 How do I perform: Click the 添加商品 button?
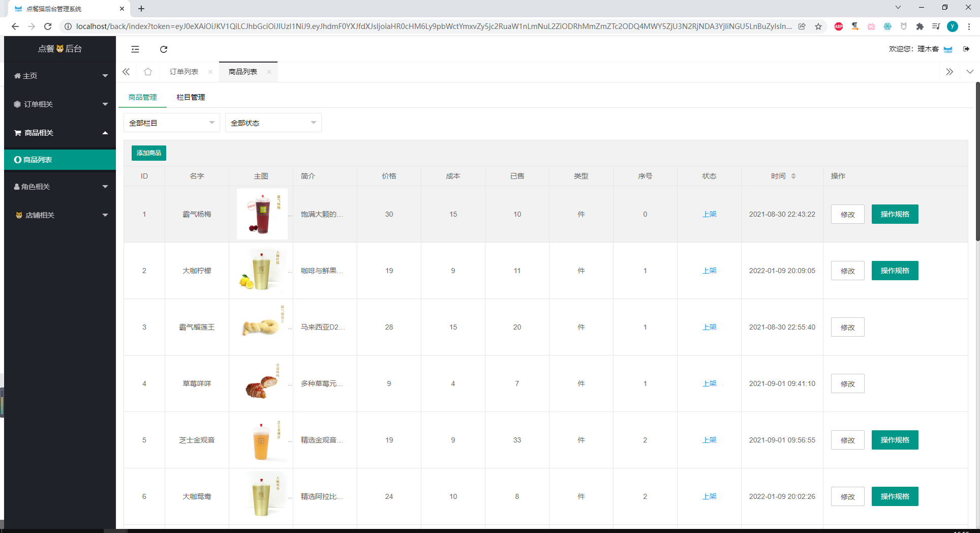(149, 153)
